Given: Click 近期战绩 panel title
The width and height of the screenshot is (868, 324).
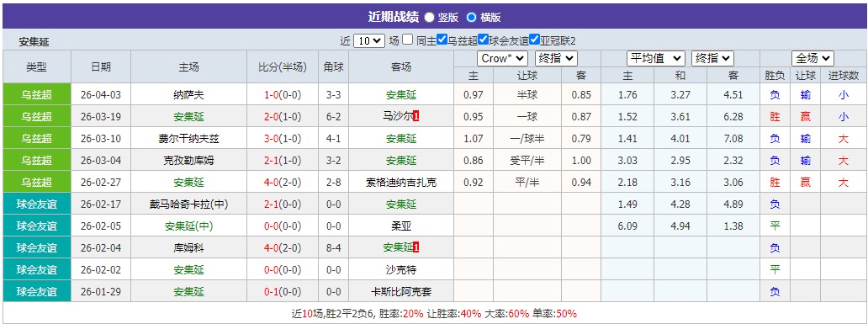Looking at the screenshot, I should tap(393, 17).
